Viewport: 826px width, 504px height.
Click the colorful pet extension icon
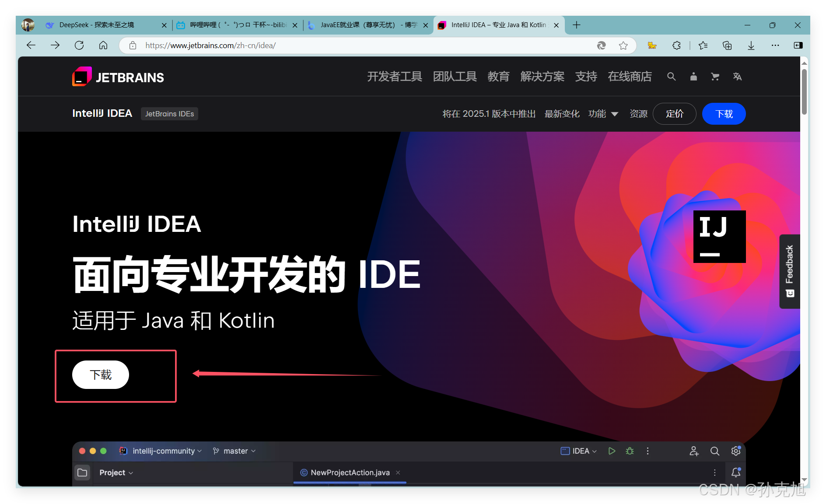(652, 45)
